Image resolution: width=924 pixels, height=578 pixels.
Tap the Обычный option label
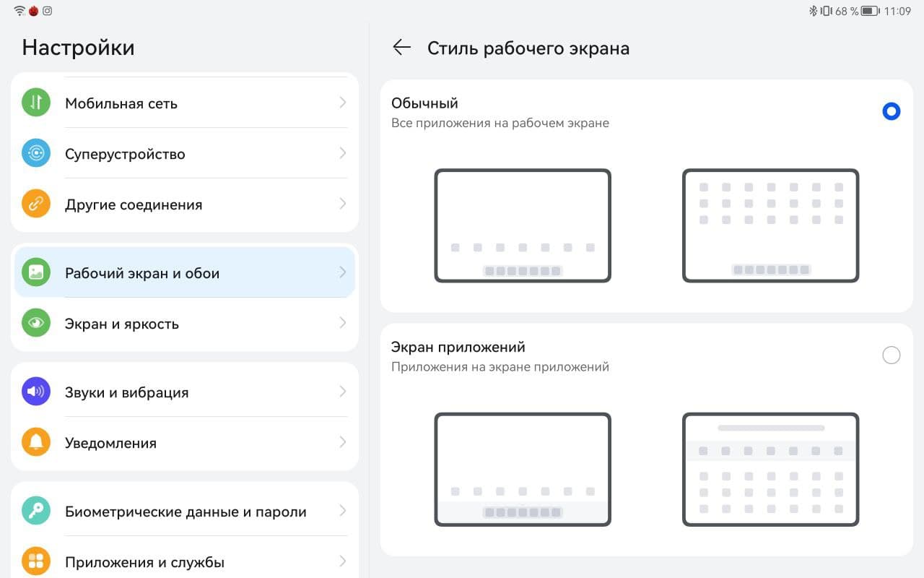coord(424,103)
